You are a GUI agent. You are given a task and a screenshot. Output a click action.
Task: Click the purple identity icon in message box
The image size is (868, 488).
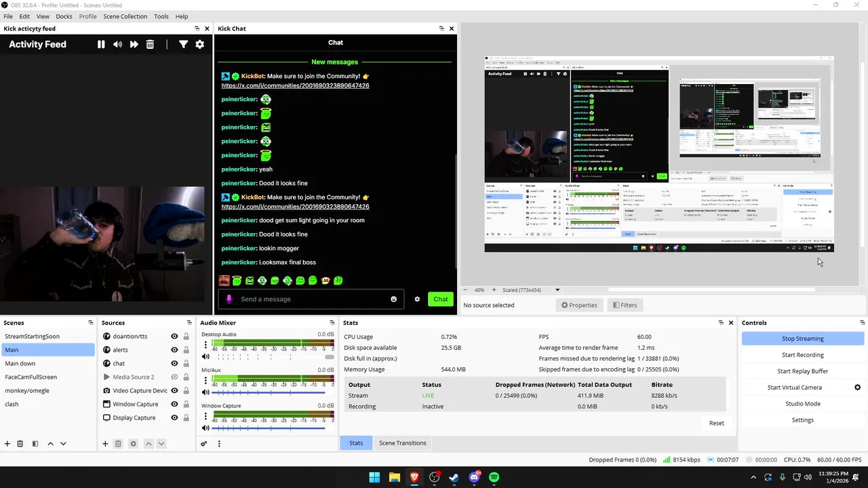[229, 299]
